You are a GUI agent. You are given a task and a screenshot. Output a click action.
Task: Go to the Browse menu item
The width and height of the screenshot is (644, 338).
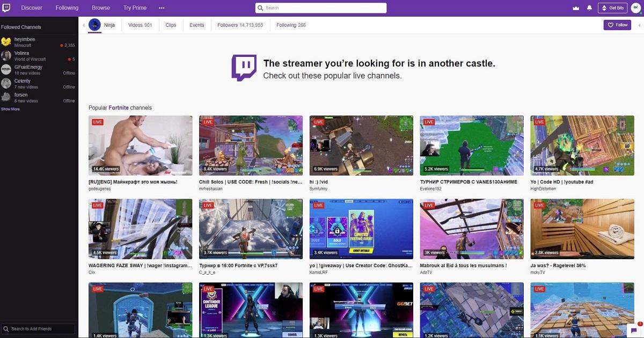pyautogui.click(x=100, y=8)
